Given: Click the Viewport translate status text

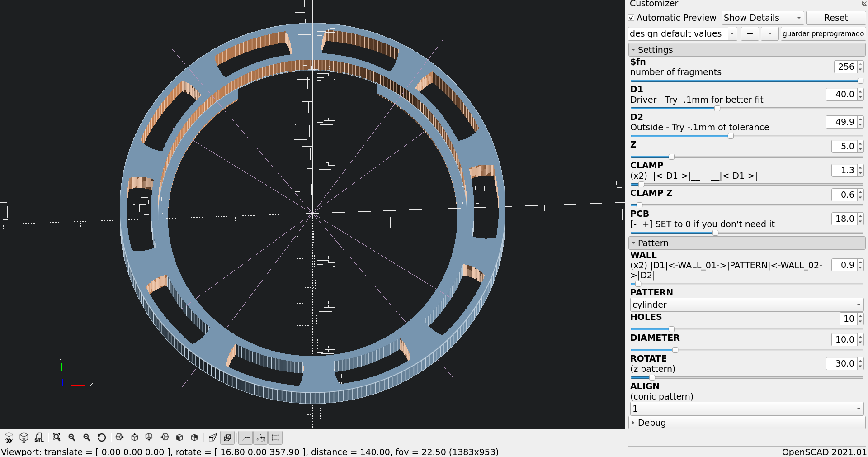Looking at the screenshot, I should (250, 452).
